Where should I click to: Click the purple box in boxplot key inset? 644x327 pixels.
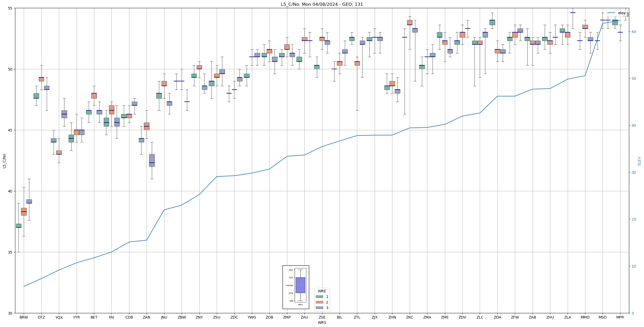pos(300,285)
